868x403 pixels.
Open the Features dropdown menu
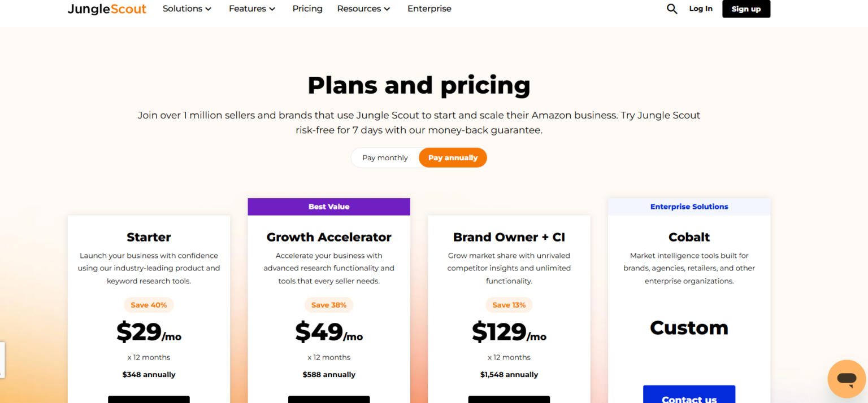[x=252, y=9]
